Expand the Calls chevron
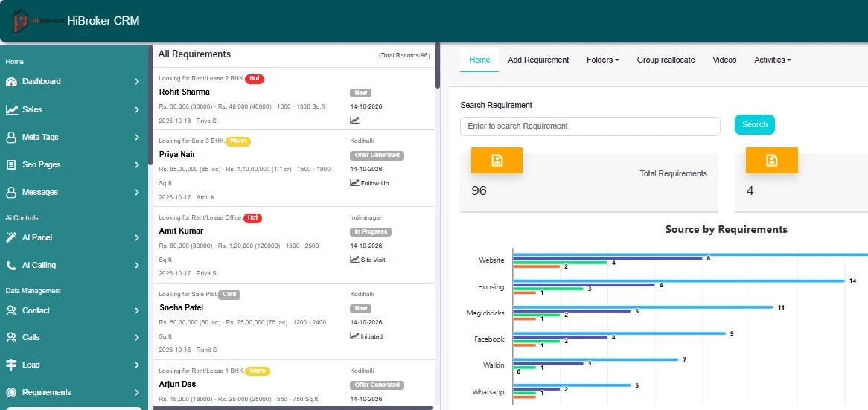 click(137, 338)
